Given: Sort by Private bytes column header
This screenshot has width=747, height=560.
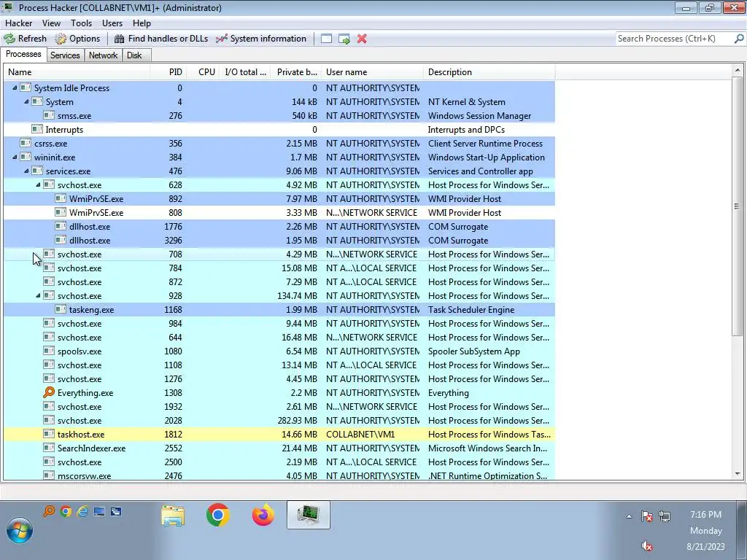Looking at the screenshot, I should point(296,72).
